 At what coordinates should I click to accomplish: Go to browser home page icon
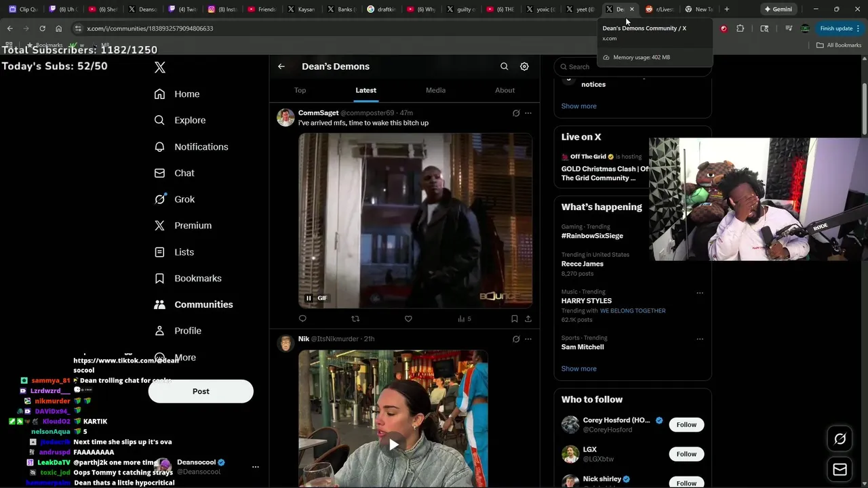pyautogui.click(x=58, y=28)
